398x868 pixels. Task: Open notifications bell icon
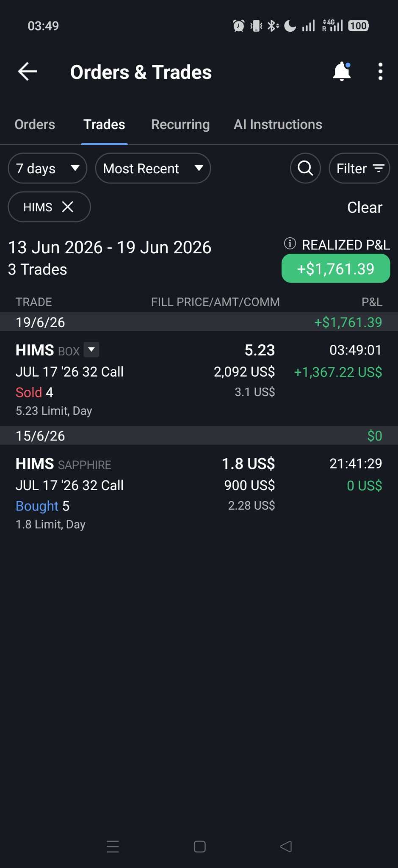[x=342, y=72]
